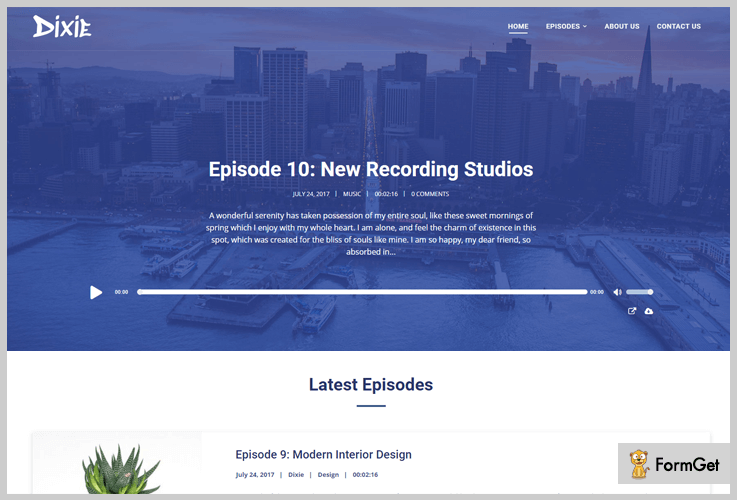Click the Music category link
Viewport: 737px width, 500px height.
(x=352, y=194)
